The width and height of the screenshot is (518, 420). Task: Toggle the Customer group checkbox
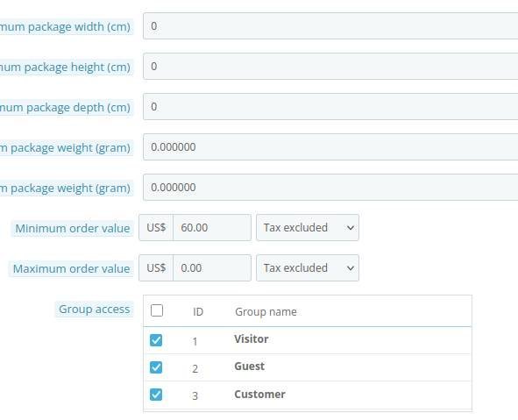coord(156,395)
